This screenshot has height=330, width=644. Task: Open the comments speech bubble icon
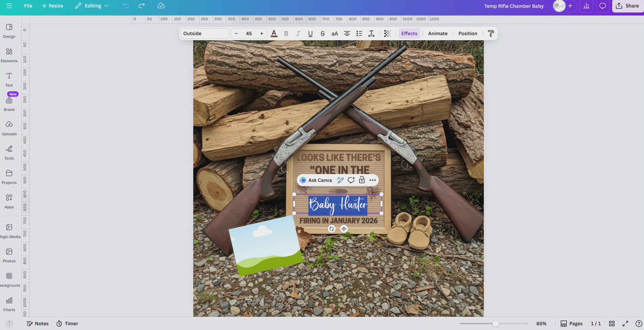click(602, 6)
